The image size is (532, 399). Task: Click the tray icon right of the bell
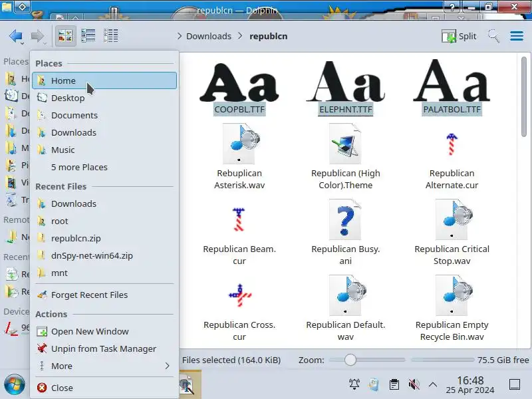(374, 384)
